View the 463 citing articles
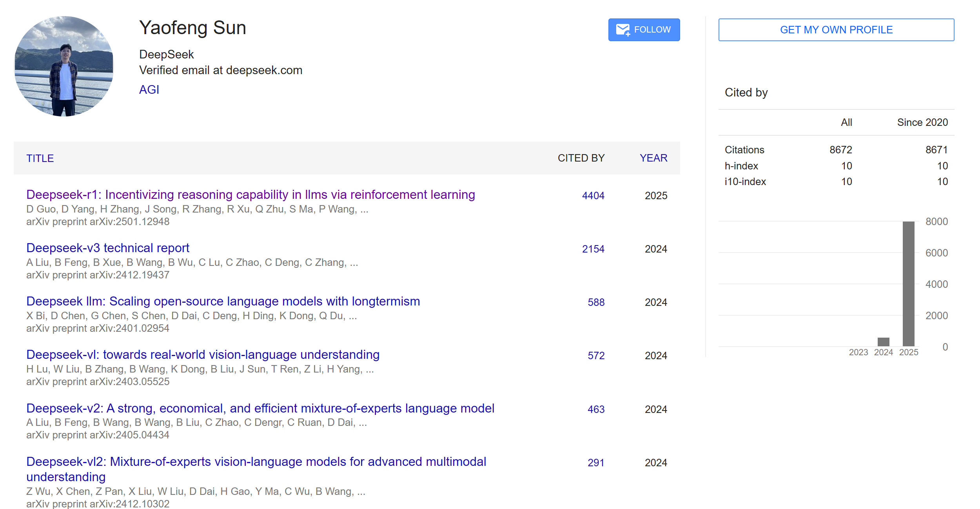This screenshot has width=980, height=509. pos(596,409)
